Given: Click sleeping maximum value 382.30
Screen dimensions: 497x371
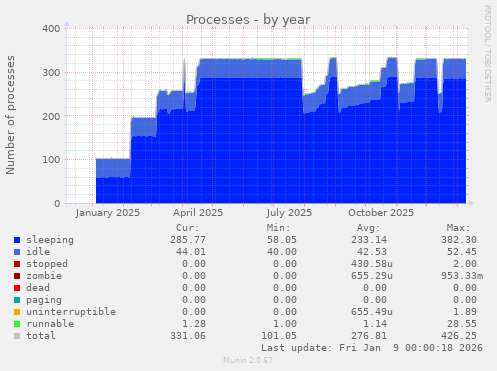Looking at the screenshot, I should point(459,240).
